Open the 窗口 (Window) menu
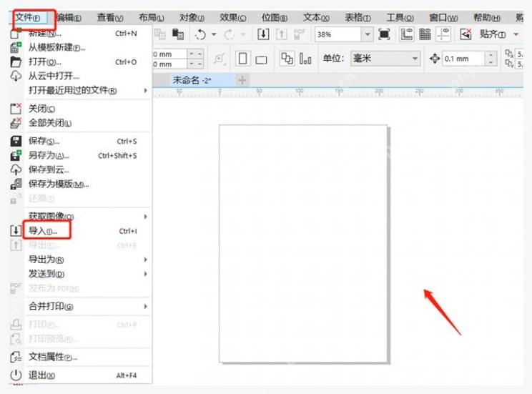 coord(443,18)
